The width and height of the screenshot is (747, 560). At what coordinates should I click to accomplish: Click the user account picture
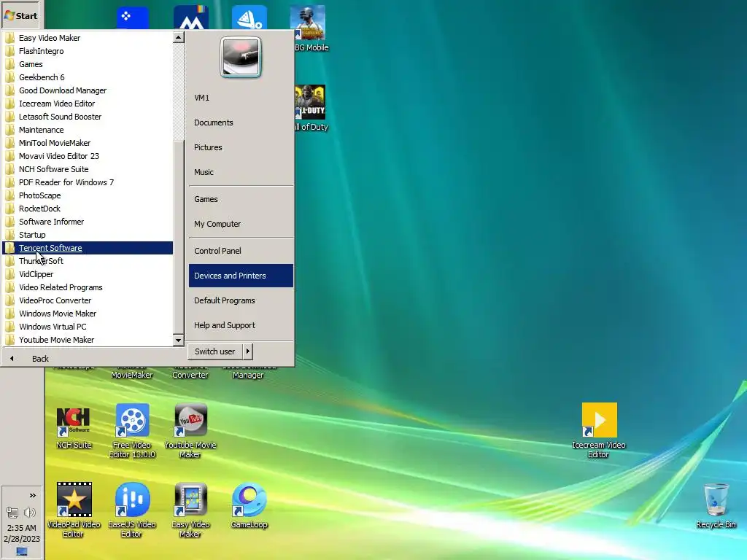tap(241, 57)
